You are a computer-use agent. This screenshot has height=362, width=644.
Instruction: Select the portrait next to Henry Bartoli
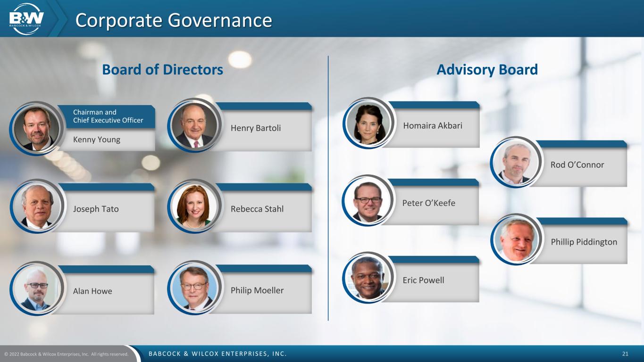point(194,126)
